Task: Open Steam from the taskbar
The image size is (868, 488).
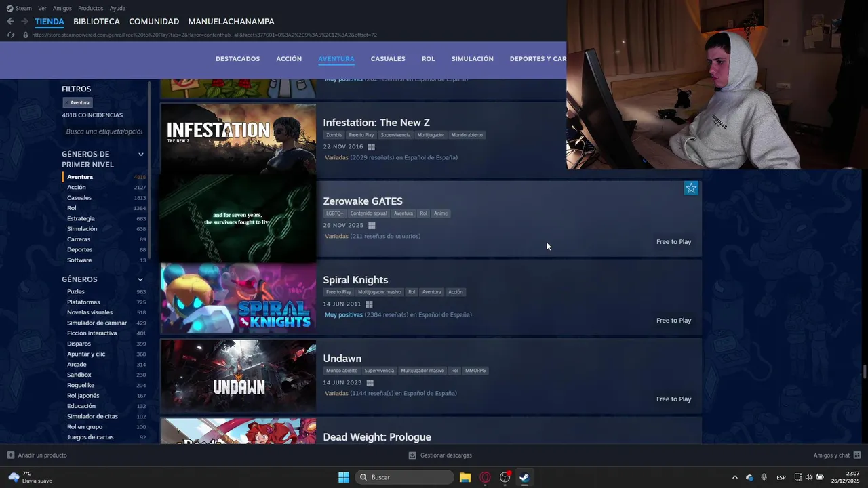Action: pyautogui.click(x=524, y=477)
